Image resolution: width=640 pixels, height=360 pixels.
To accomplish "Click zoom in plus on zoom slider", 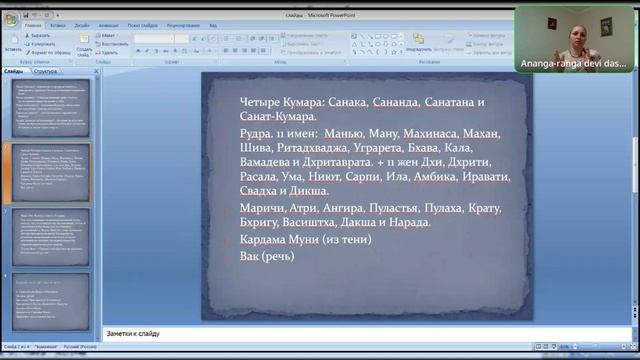I will pyautogui.click(x=624, y=347).
